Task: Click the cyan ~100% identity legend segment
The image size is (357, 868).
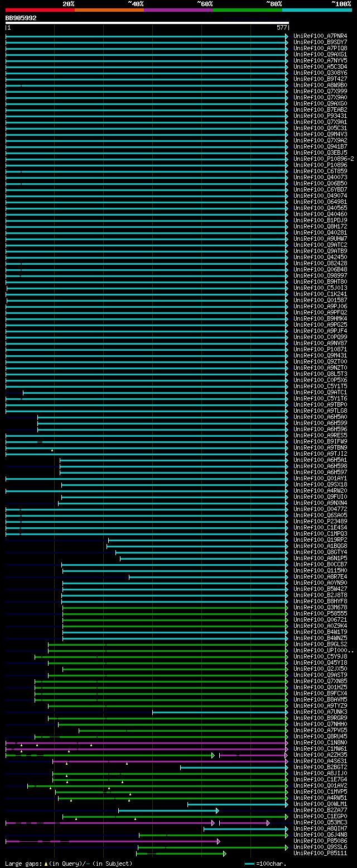Action: [x=316, y=10]
